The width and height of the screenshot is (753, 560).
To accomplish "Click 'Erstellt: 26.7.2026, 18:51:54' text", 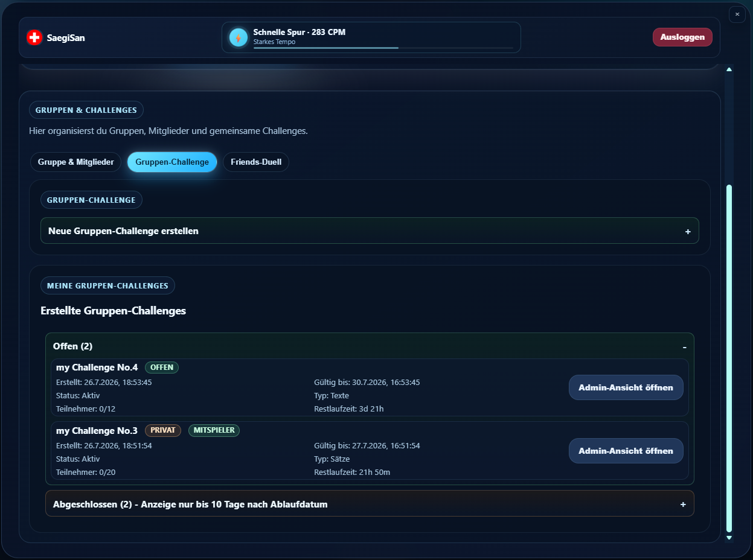I will click(x=104, y=446).
